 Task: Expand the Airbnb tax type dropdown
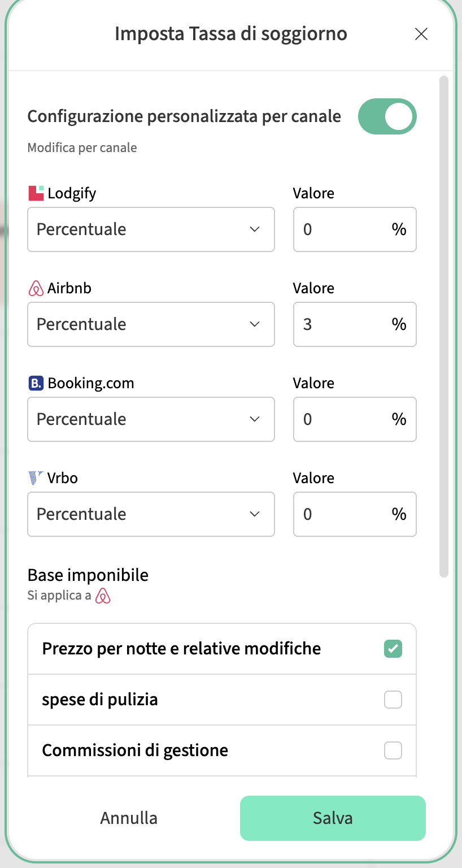(151, 324)
